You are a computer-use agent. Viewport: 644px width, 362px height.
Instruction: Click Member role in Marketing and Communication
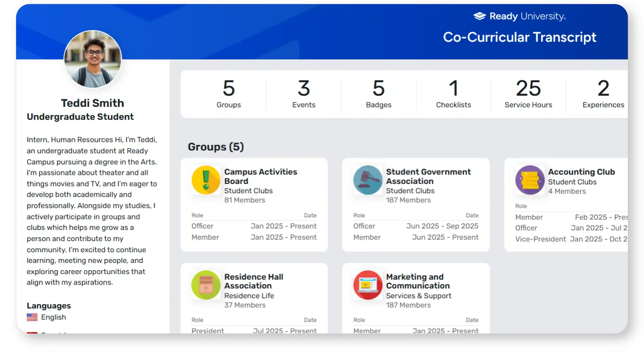point(367,330)
